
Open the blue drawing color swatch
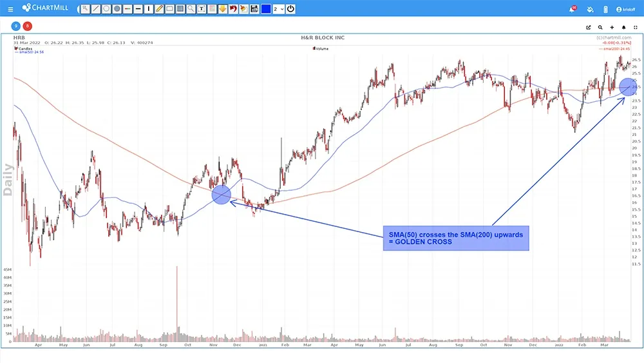(266, 8)
